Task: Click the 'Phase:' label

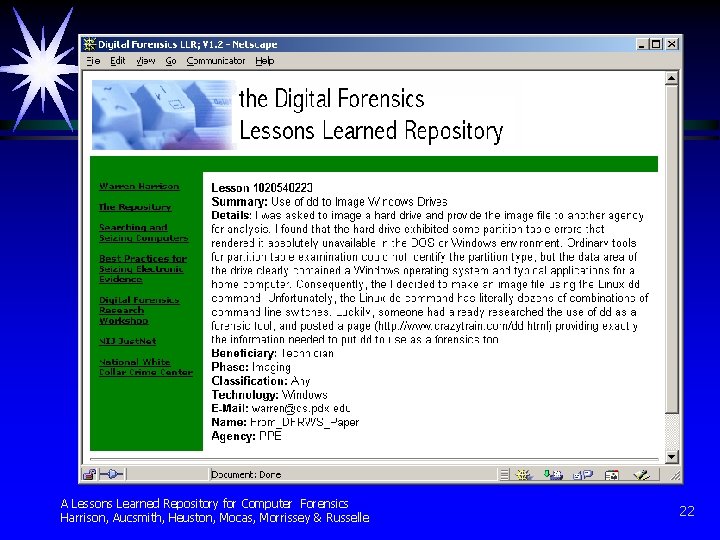Action: [230, 367]
